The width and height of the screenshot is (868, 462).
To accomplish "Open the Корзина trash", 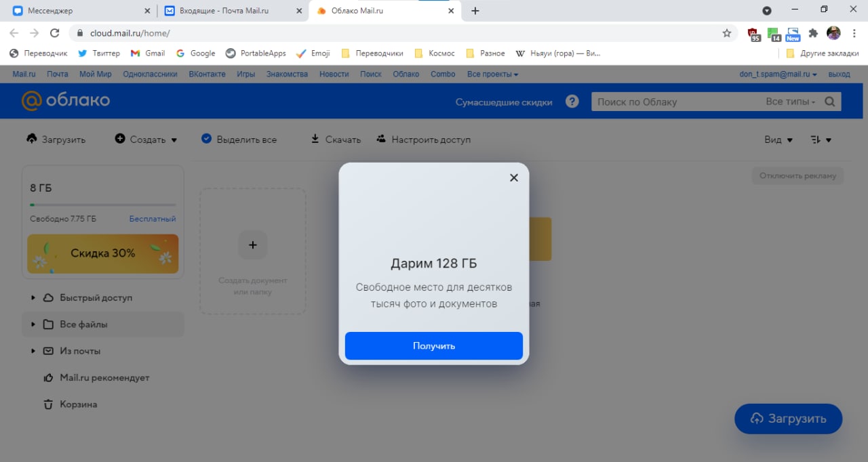I will click(78, 404).
